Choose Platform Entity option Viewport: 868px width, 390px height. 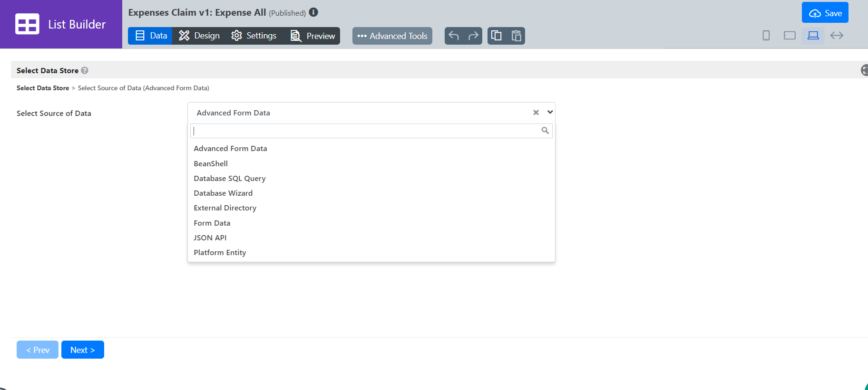pyautogui.click(x=371, y=253)
